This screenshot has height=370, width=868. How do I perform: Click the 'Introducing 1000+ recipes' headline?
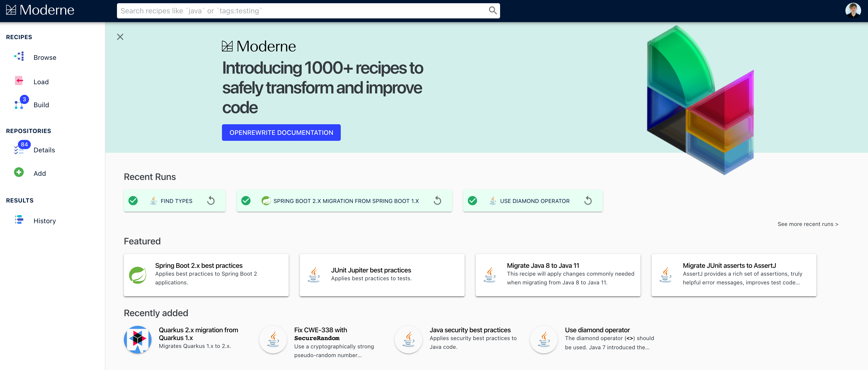323,87
